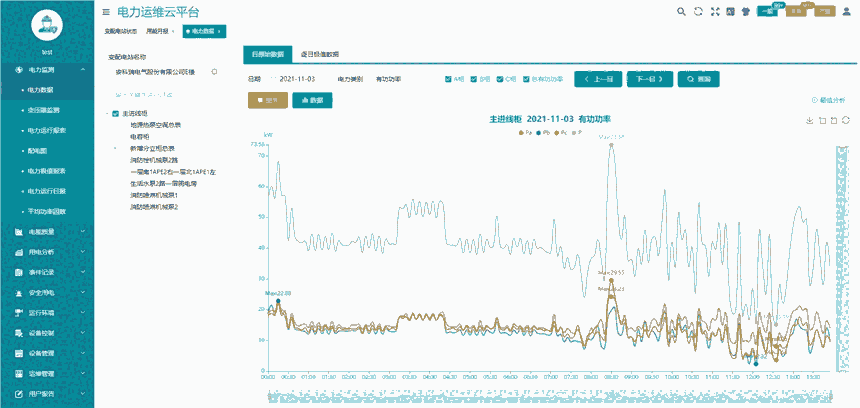Click the 上一日 previous day button
Screen dimensions: 860x408
(596, 78)
